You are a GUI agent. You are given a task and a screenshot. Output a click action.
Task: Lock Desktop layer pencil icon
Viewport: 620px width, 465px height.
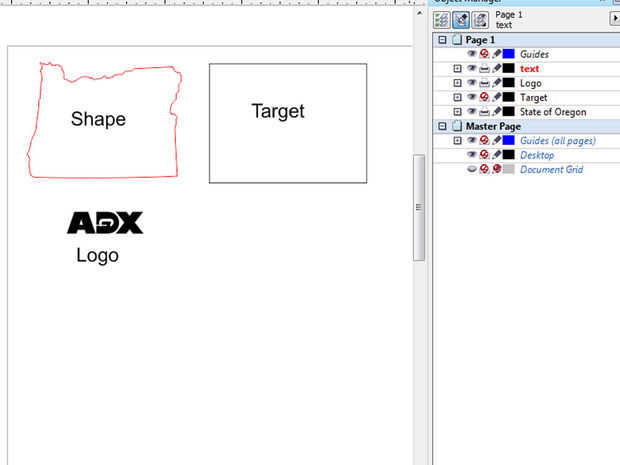coord(497,155)
